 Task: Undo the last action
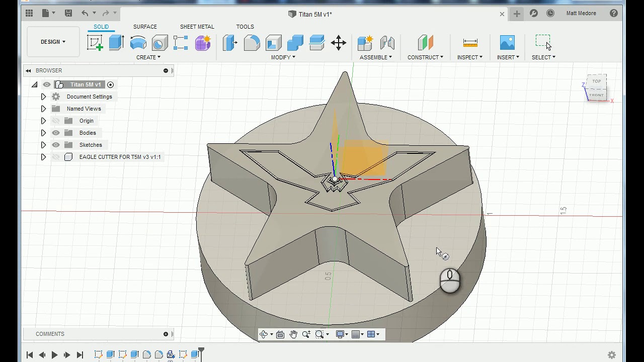pos(85,14)
